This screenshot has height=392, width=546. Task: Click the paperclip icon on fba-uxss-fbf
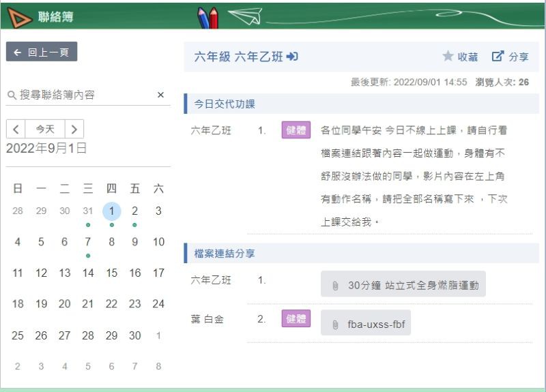tap(335, 325)
